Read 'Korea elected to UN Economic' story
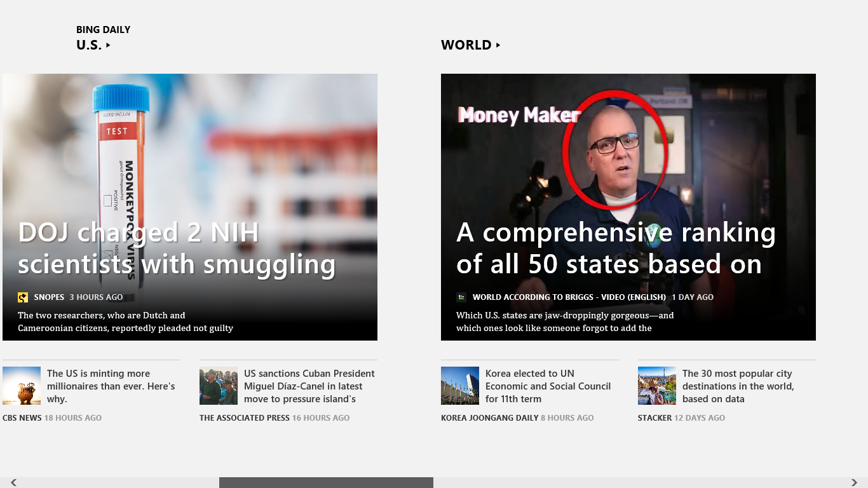The height and width of the screenshot is (488, 868). pyautogui.click(x=548, y=386)
